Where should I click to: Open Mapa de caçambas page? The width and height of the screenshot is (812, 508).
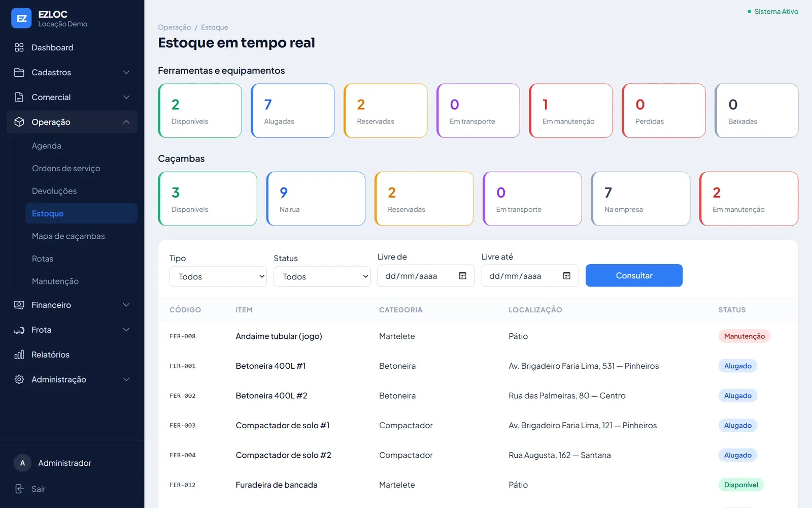click(81, 236)
